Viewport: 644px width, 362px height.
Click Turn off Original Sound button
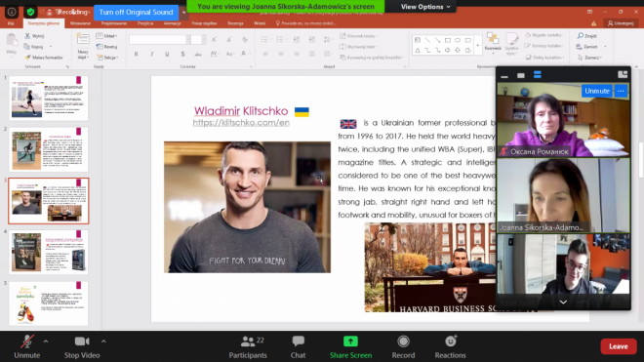136,13
